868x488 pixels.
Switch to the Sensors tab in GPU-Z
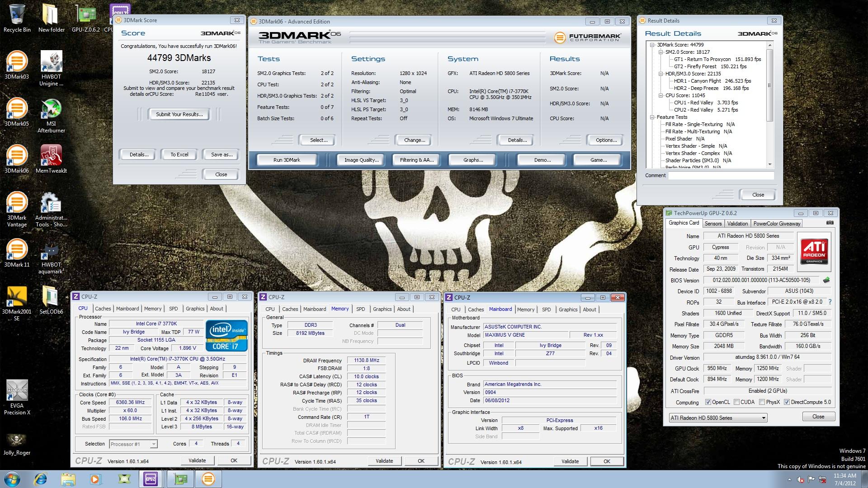(713, 224)
